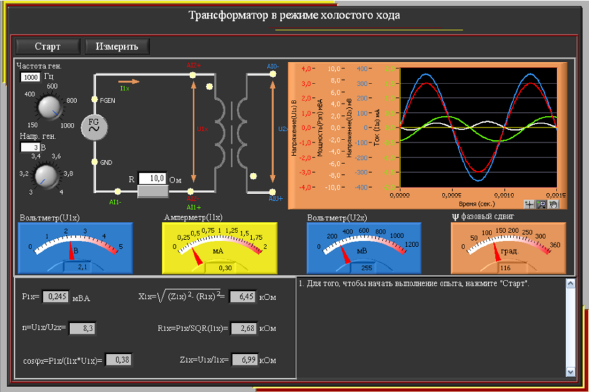Click the generator voltage field showing 3
Viewport: 589px width, 392px height.
point(30,147)
